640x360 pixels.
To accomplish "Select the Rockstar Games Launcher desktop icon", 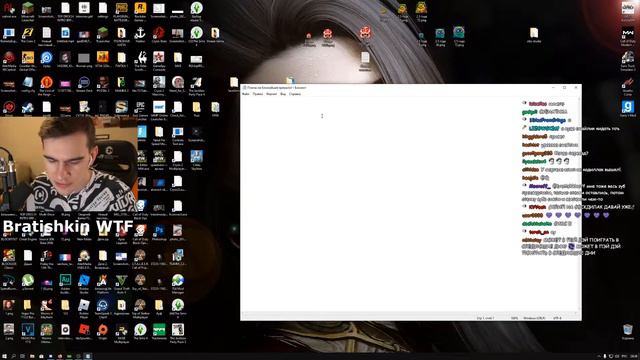I will click(x=140, y=11).
